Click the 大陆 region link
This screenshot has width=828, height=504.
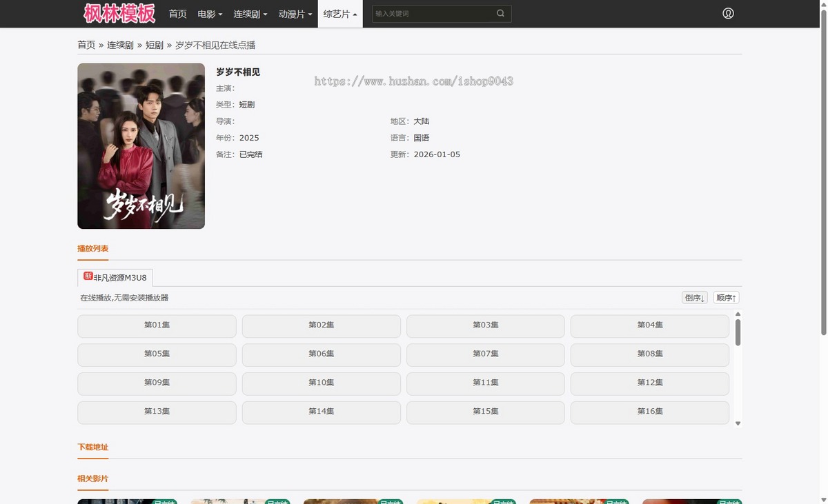[422, 121]
